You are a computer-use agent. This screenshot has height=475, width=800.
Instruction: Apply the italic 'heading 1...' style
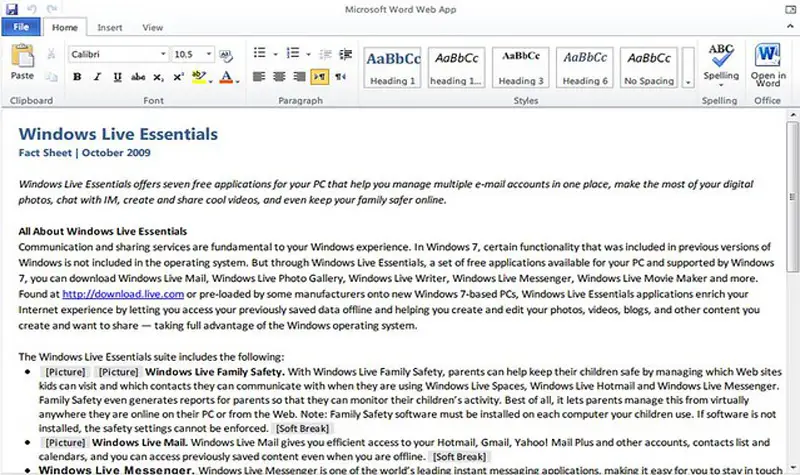point(456,67)
